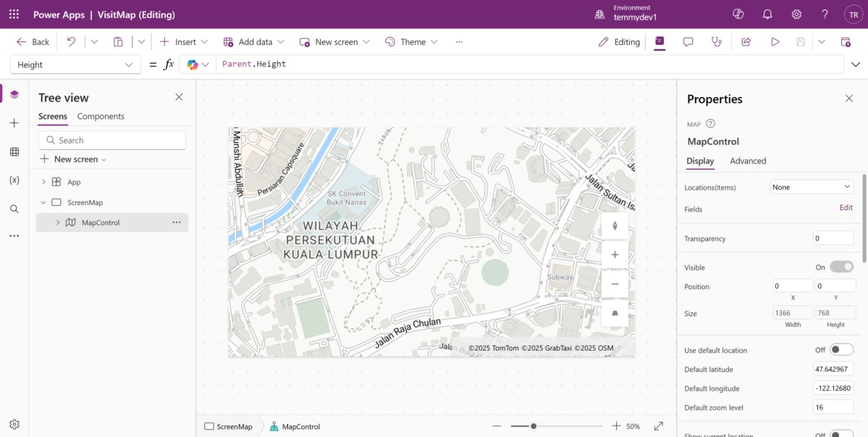Viewport: 868px width, 437px height.
Task: Click Edit next to Fields property
Action: click(x=846, y=207)
